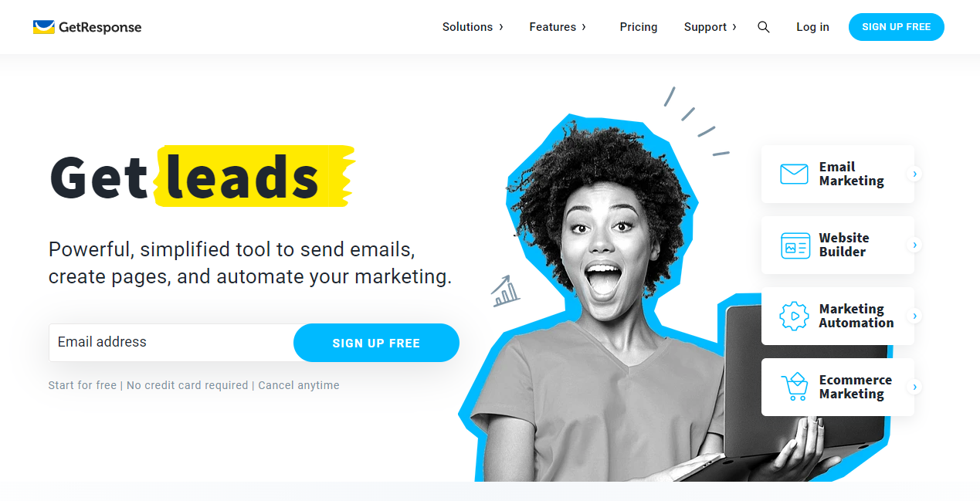Screen dimensions: 980x501
Task: Click the arrow beside Marketing Automation card
Action: tap(914, 317)
